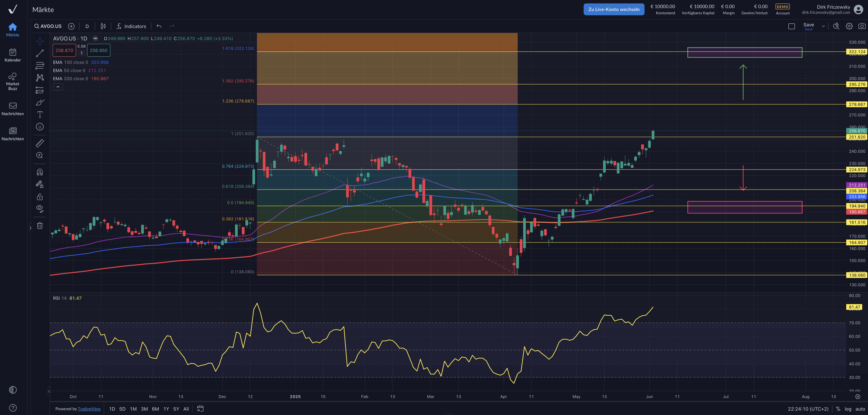Select the ruler measure tool
This screenshot has width=868, height=415.
click(40, 143)
